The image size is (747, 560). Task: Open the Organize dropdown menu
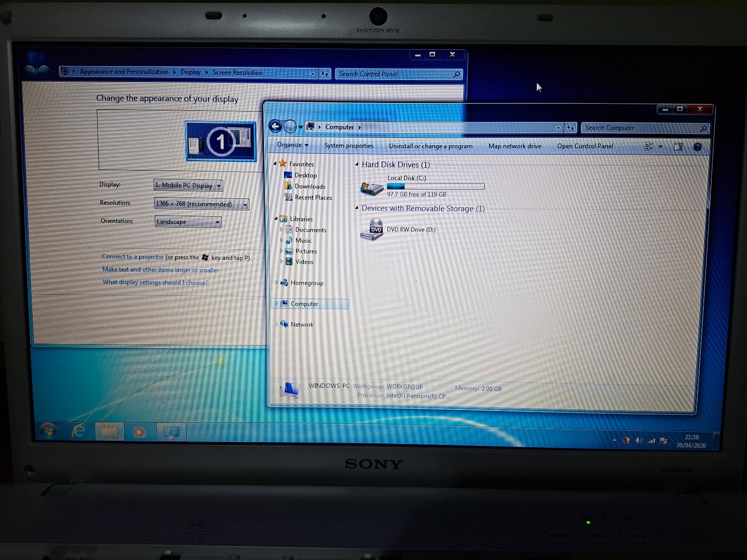pyautogui.click(x=293, y=145)
